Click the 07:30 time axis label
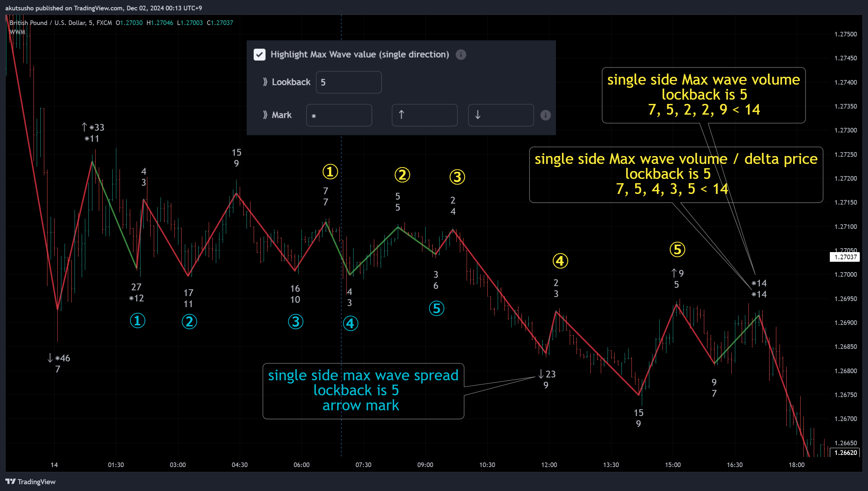 click(x=363, y=465)
